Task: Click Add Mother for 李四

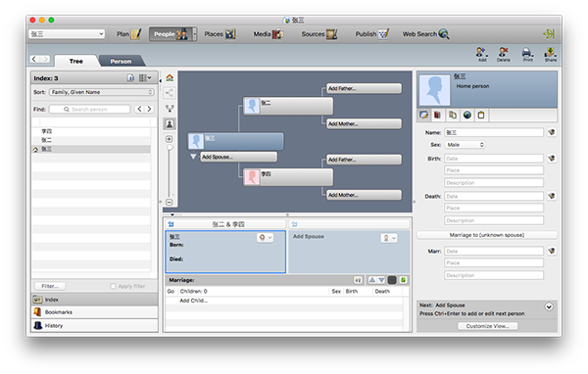Action: tap(364, 195)
